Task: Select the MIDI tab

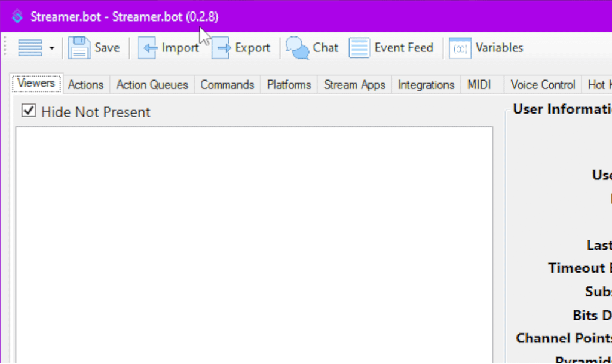Action: 479,85
